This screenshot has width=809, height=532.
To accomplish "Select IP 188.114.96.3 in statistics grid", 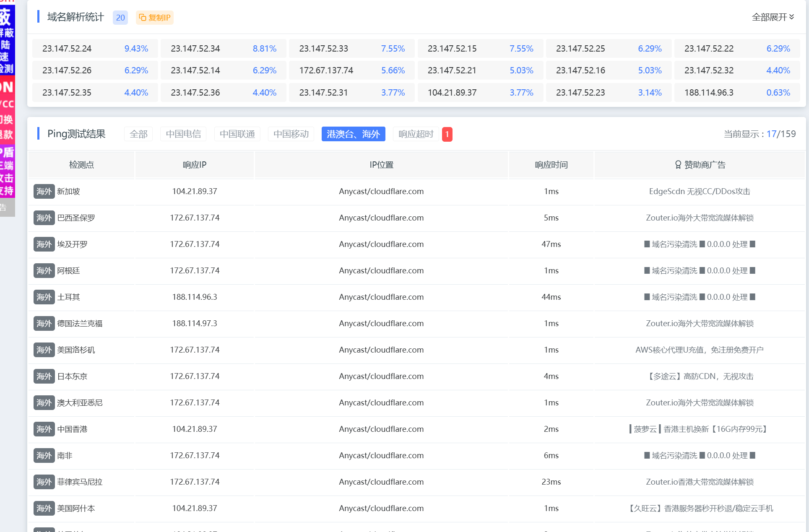I will coord(737,93).
